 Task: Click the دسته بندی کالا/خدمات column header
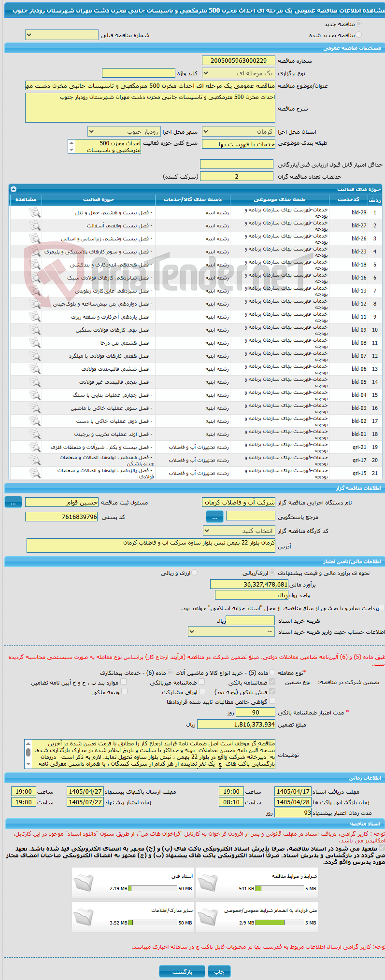193,199
